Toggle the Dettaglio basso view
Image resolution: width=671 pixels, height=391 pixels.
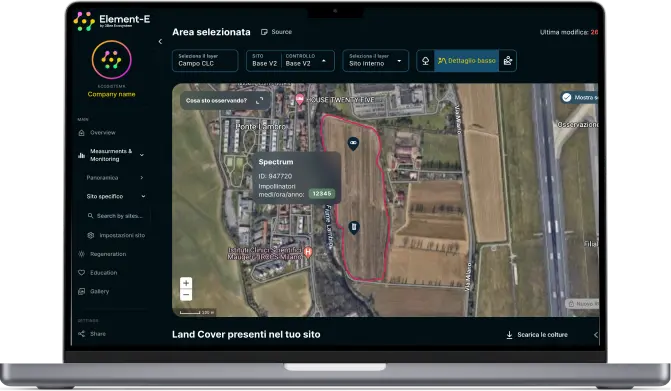click(466, 61)
